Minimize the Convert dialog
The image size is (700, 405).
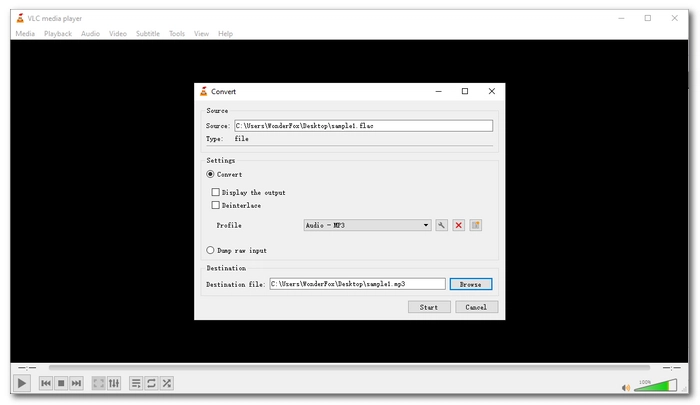(438, 91)
